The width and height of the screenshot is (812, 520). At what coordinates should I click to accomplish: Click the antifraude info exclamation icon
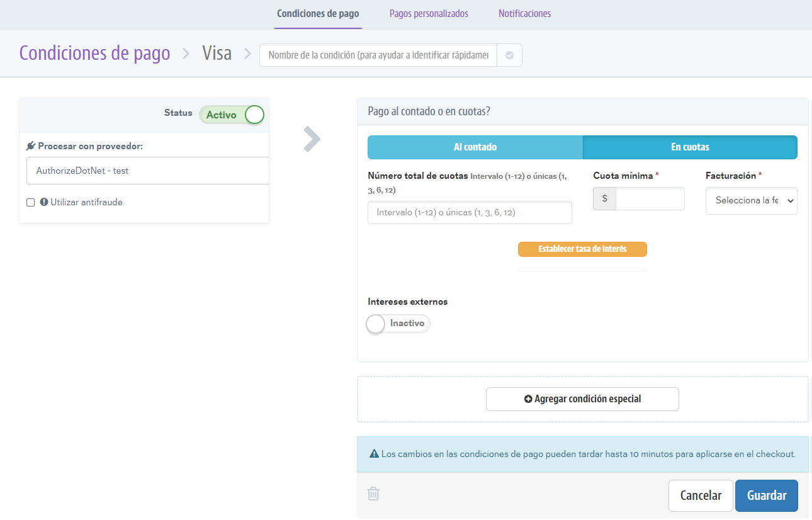44,203
